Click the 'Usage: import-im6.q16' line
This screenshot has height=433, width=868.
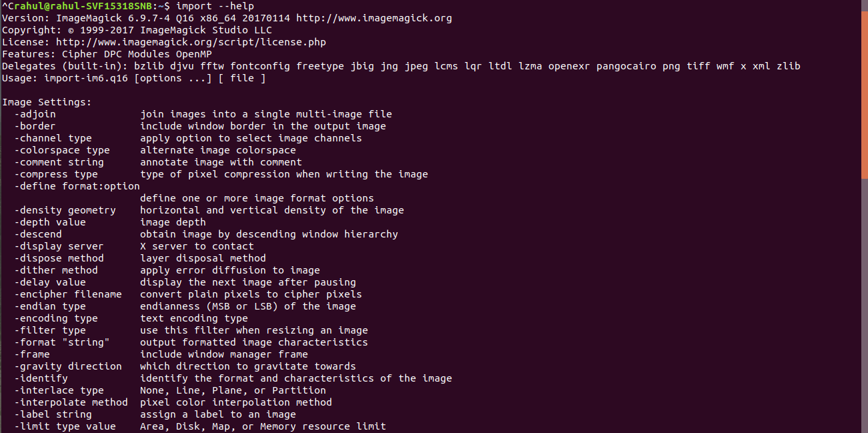pos(133,78)
